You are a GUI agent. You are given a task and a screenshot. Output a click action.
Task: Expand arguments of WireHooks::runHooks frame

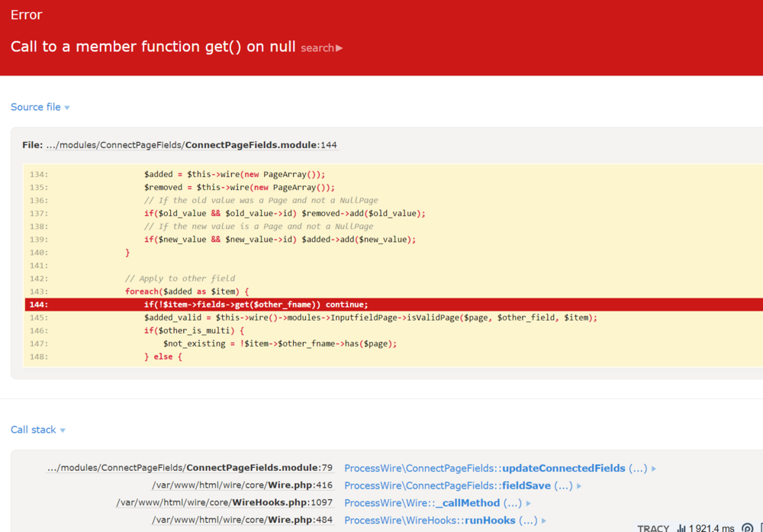(546, 520)
